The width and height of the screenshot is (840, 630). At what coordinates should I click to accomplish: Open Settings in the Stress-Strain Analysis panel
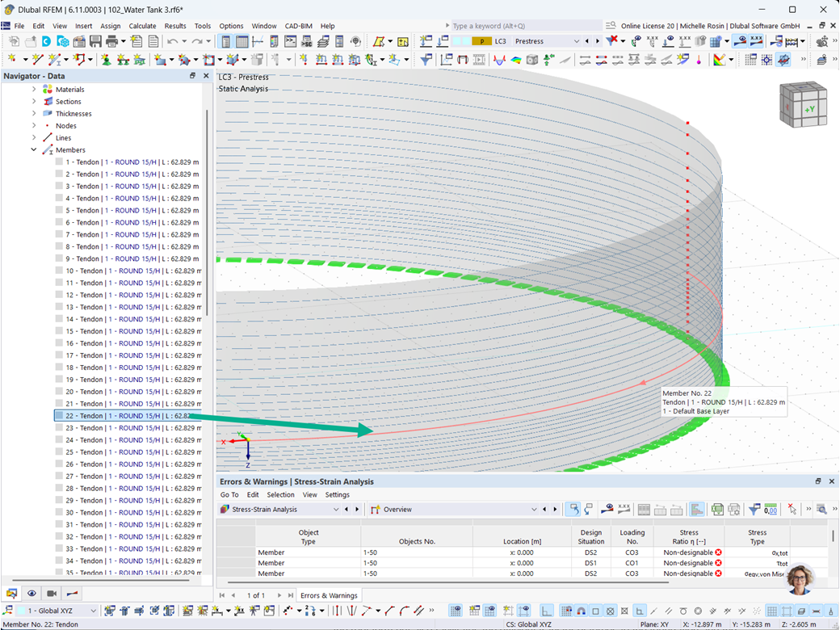(337, 494)
